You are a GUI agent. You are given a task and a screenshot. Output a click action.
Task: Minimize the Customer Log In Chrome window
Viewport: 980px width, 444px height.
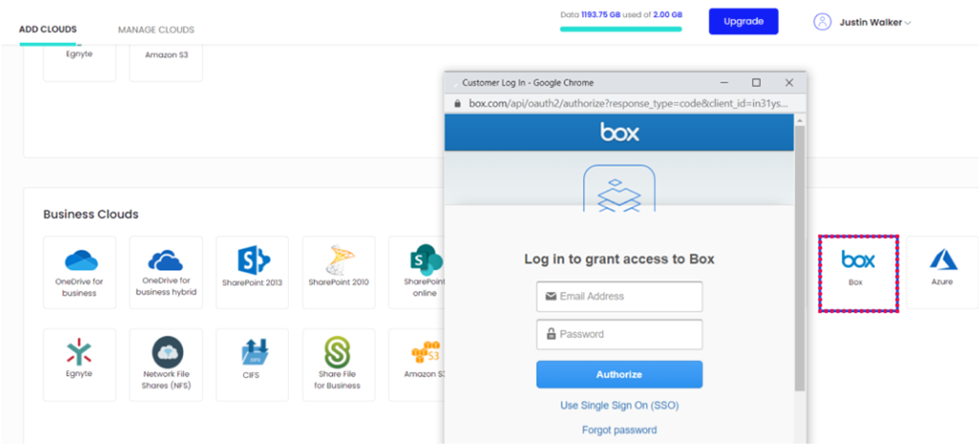click(x=724, y=82)
